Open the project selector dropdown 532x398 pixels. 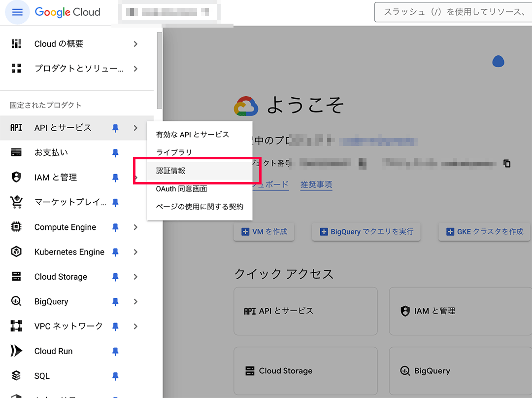(x=168, y=12)
